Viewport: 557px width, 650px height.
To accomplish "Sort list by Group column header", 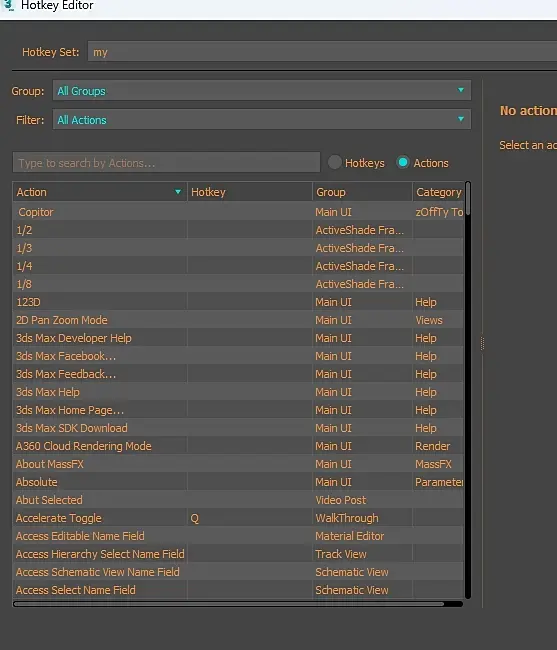I will point(362,192).
